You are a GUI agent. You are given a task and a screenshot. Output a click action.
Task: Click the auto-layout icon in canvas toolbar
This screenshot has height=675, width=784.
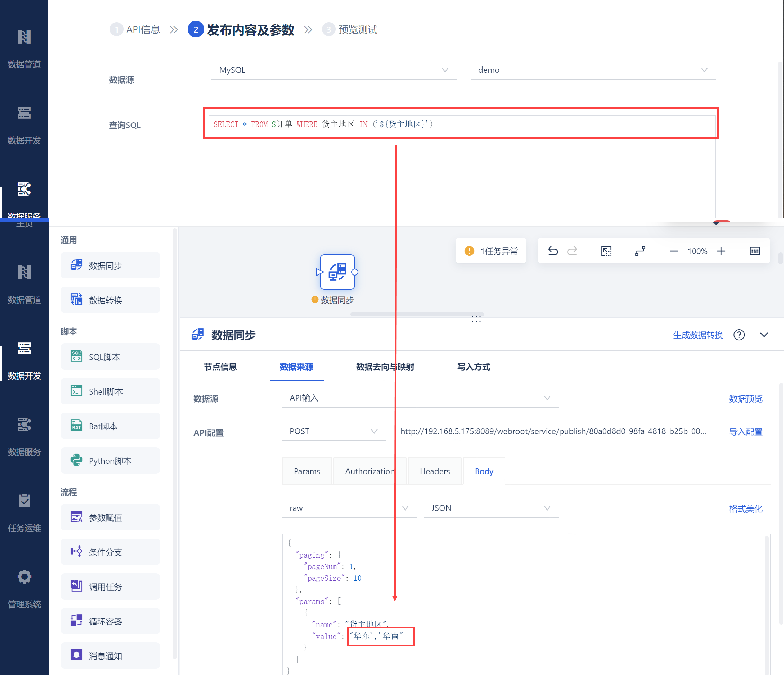click(x=640, y=251)
